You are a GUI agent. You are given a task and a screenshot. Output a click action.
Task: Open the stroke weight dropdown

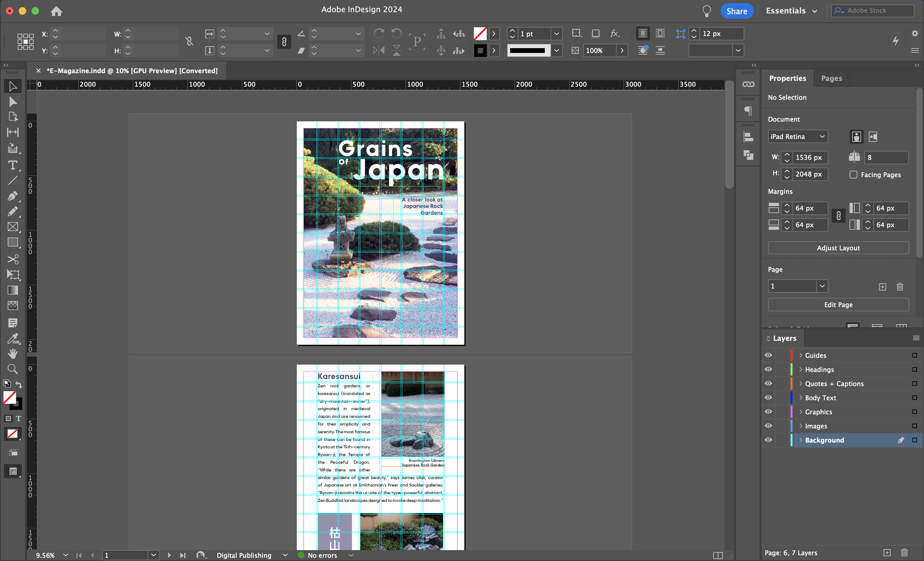tap(557, 34)
